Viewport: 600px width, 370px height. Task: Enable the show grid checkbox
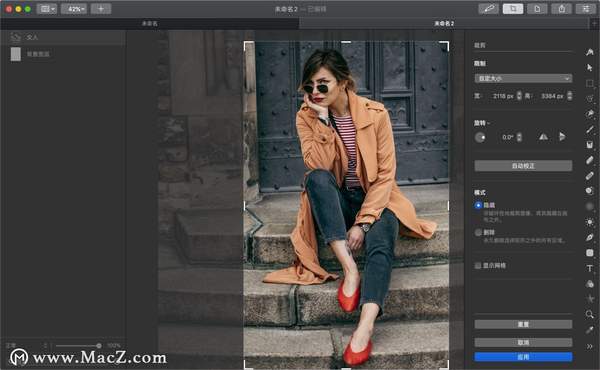[478, 265]
